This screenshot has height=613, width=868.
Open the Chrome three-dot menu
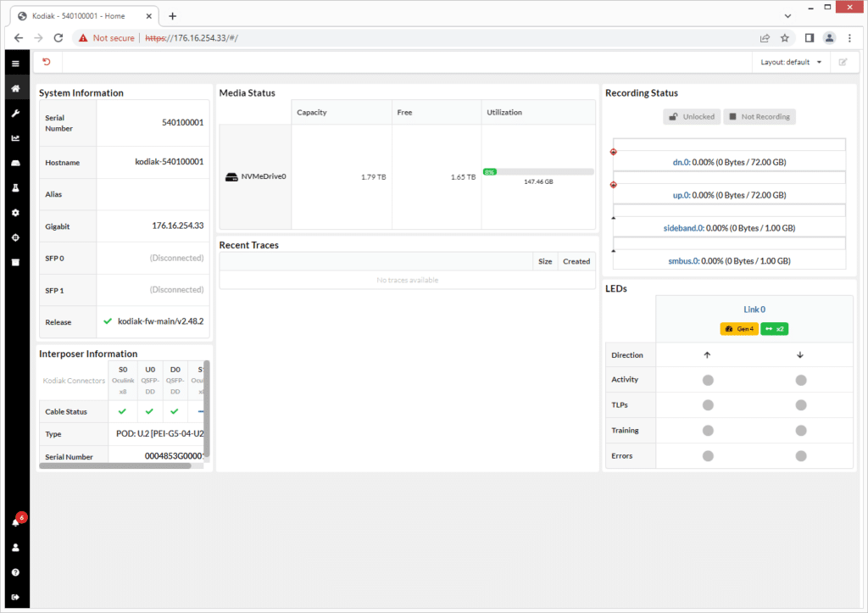click(849, 37)
